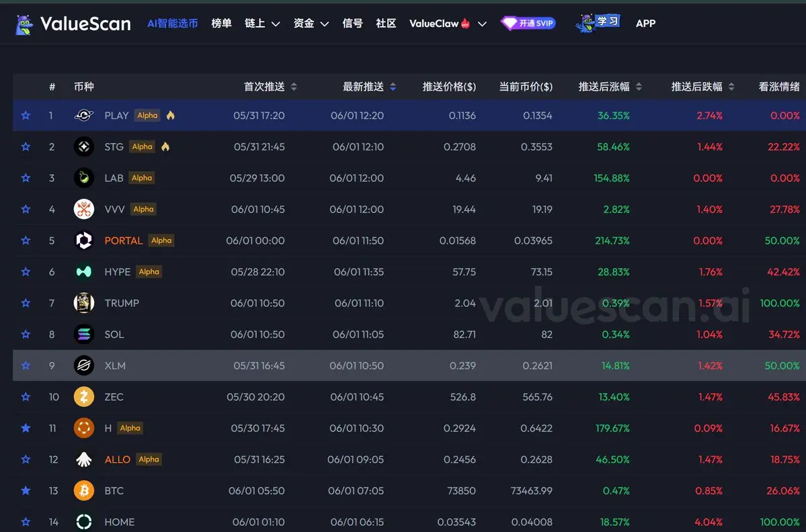This screenshot has height=532, width=806.
Task: Open the HOME coin icon
Action: (84, 522)
